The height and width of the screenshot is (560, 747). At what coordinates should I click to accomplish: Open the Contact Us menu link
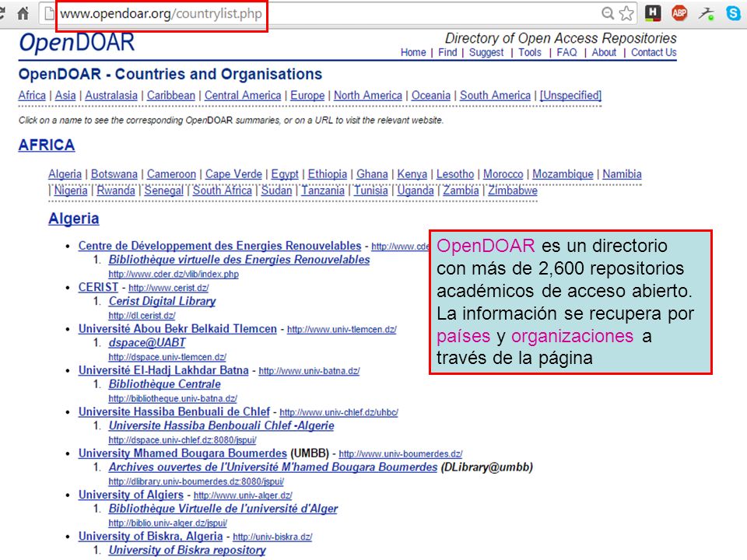pyautogui.click(x=654, y=52)
